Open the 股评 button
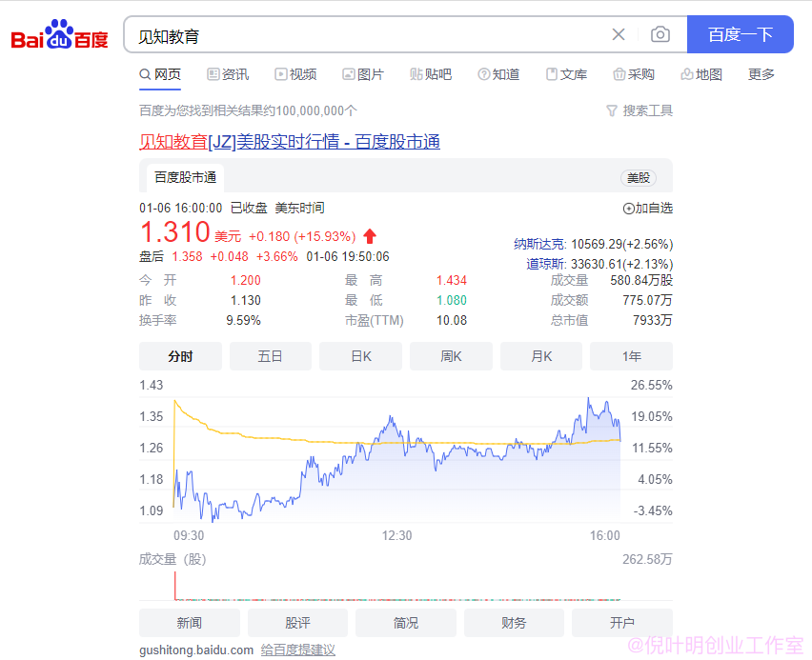This screenshot has width=812, height=660. (x=297, y=623)
